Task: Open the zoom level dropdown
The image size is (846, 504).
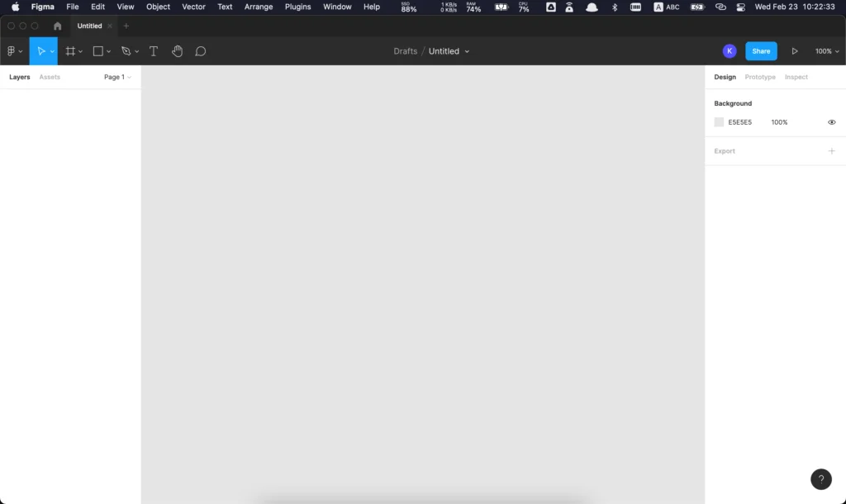Action: [x=825, y=50]
